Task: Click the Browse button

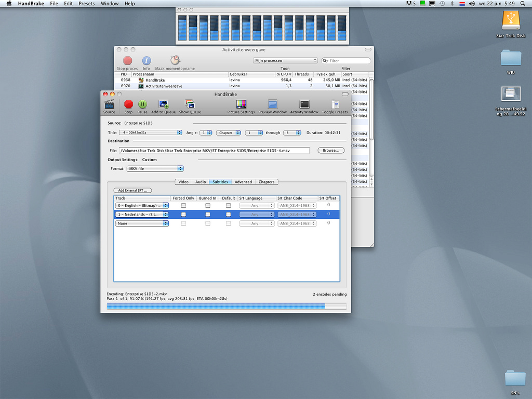Action: tap(331, 151)
